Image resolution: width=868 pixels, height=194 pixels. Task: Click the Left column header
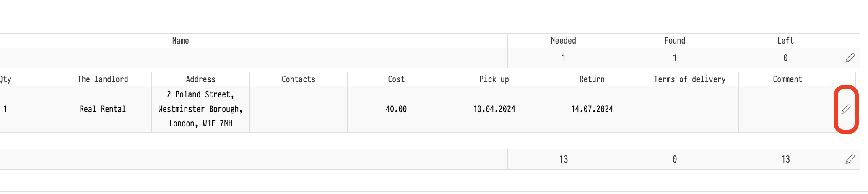click(x=785, y=41)
